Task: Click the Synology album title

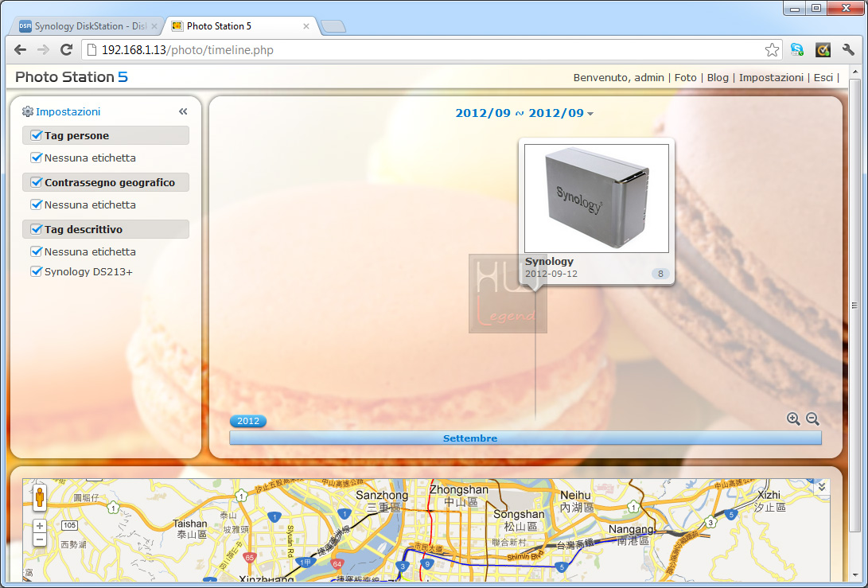Action: [x=549, y=261]
